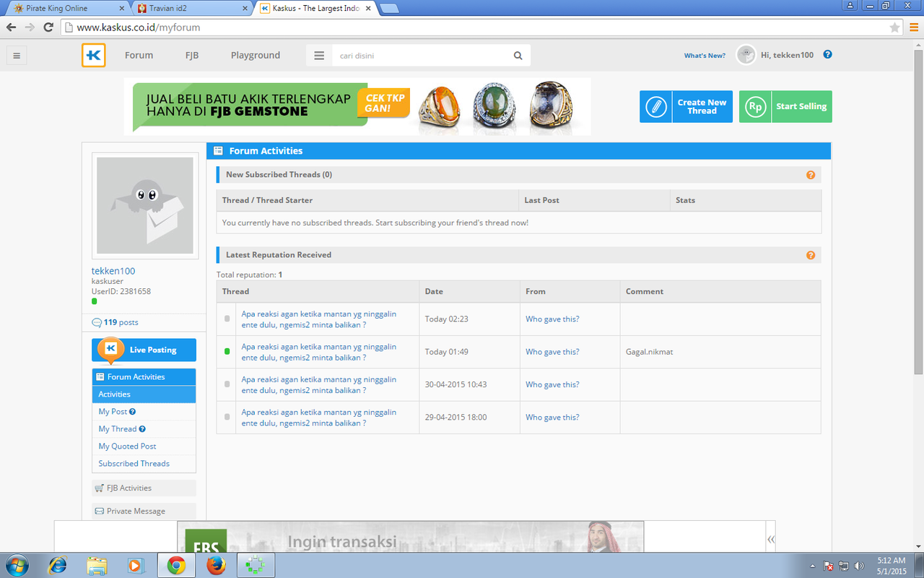
Task: Click in the 'cari disini' search field
Action: click(419, 56)
